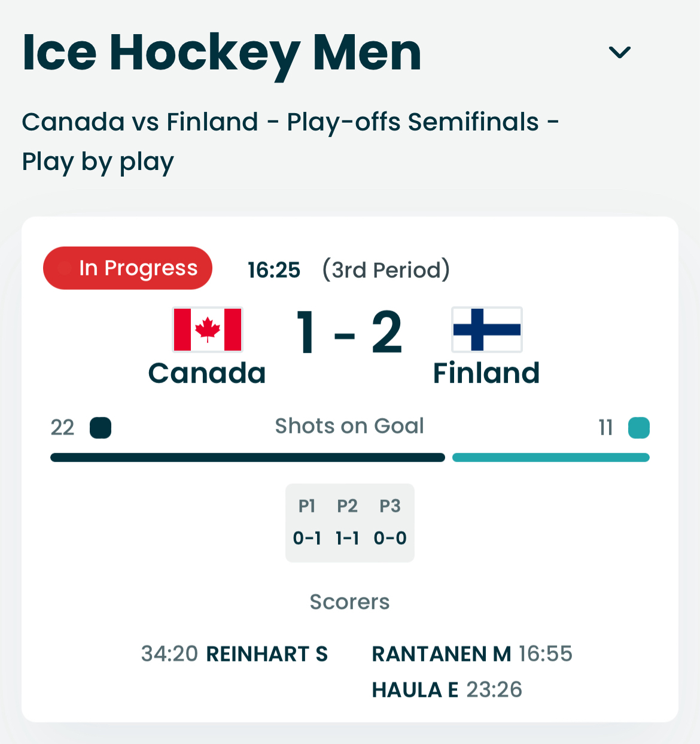Click the 16:25 game clock

click(274, 270)
